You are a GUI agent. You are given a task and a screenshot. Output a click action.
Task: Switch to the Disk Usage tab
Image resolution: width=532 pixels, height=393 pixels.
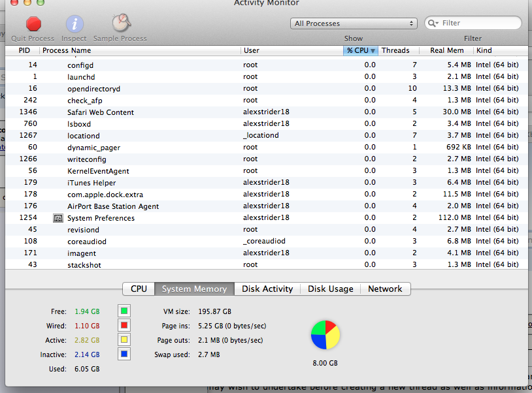[x=331, y=289]
